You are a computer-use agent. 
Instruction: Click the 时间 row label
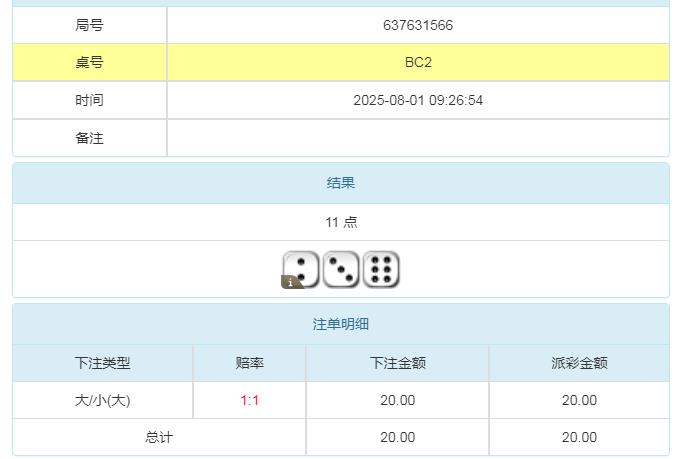89,100
